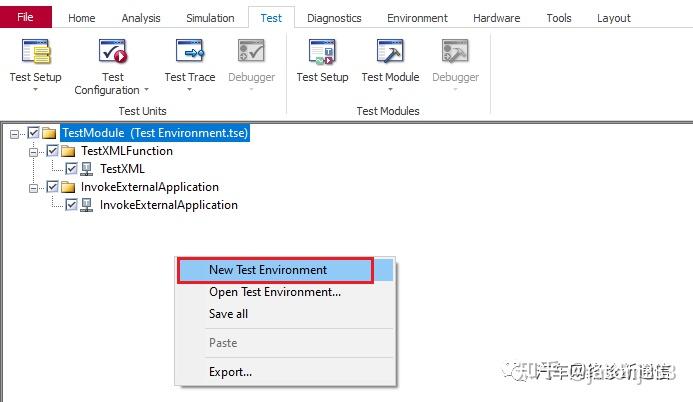Click the TestXML test module icon
The width and height of the screenshot is (693, 402).
(88, 169)
